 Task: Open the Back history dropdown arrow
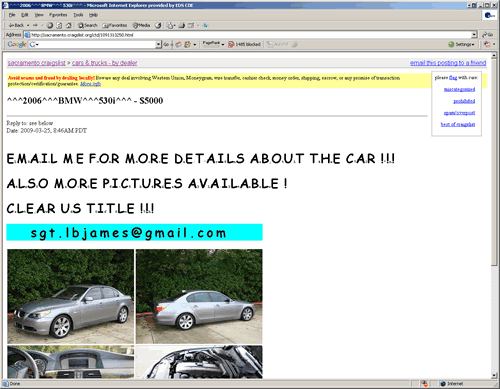click(28, 25)
